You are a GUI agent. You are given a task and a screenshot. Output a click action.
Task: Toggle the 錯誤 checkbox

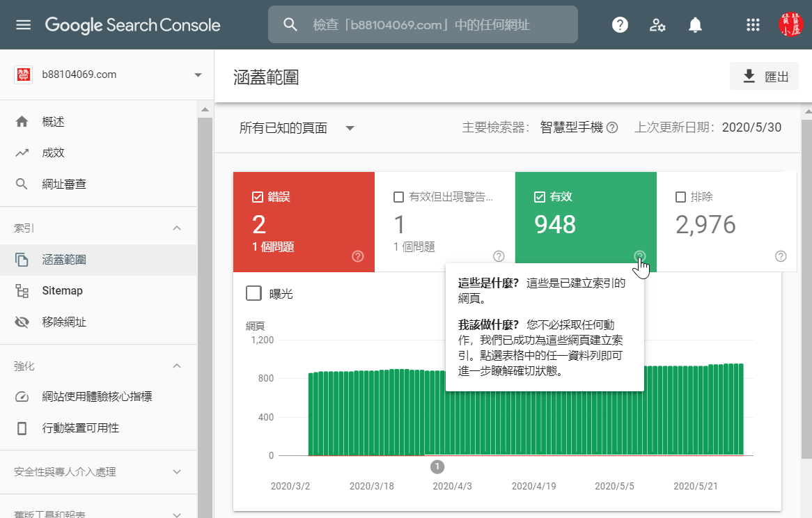(258, 196)
